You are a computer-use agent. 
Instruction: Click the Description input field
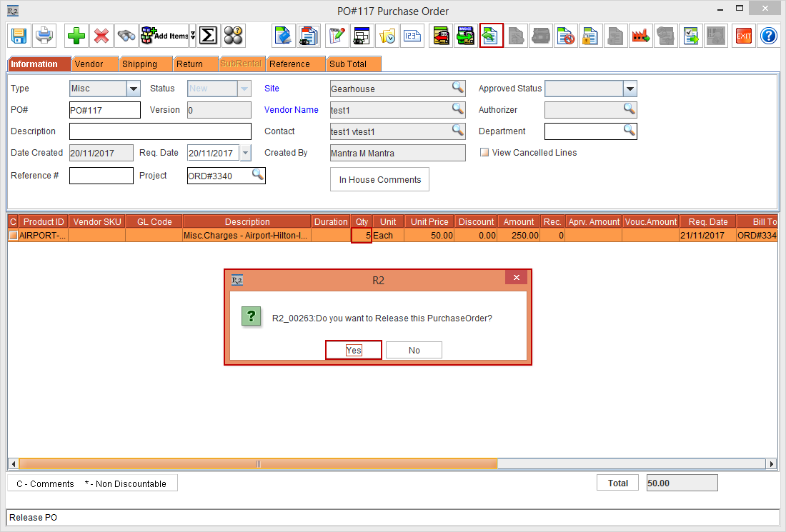coord(160,131)
